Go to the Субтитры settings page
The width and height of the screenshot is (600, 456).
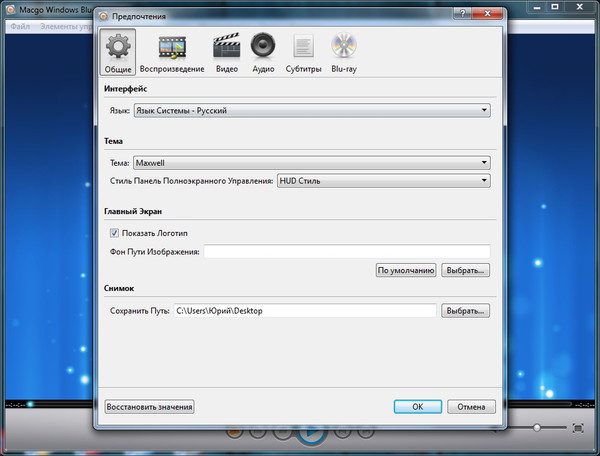click(303, 53)
